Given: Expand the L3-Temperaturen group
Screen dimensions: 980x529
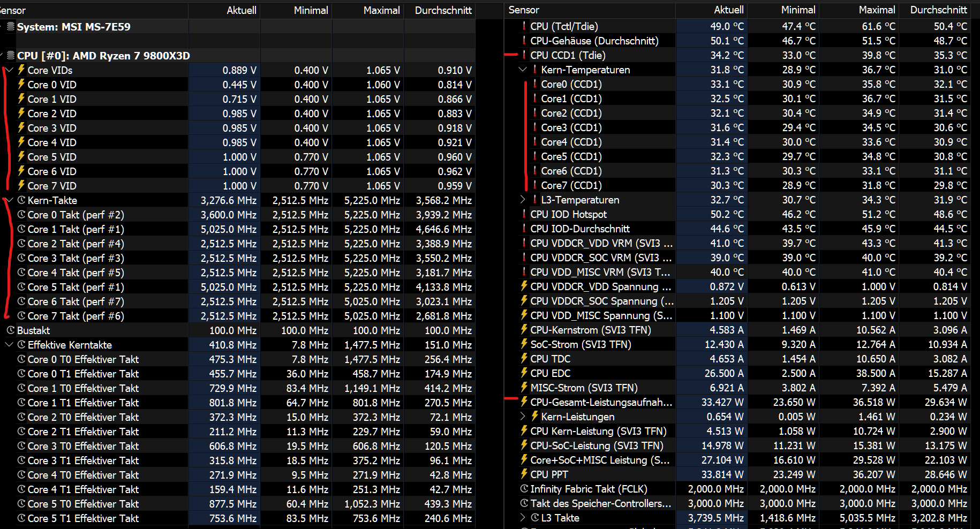Looking at the screenshot, I should (x=523, y=200).
